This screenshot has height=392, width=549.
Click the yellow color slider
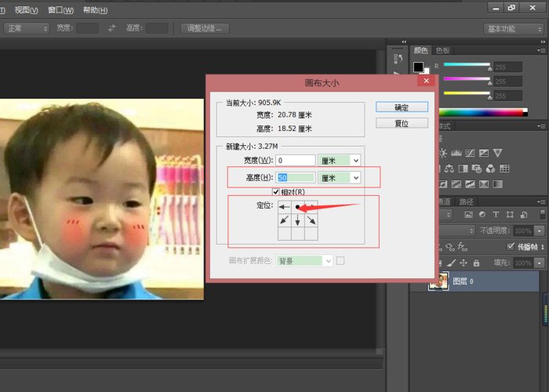pyautogui.click(x=467, y=93)
